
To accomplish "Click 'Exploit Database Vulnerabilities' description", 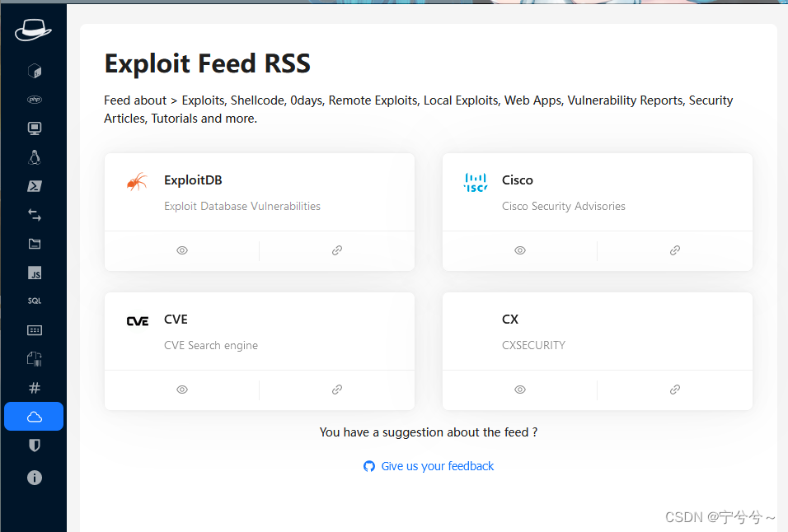I will click(242, 206).
